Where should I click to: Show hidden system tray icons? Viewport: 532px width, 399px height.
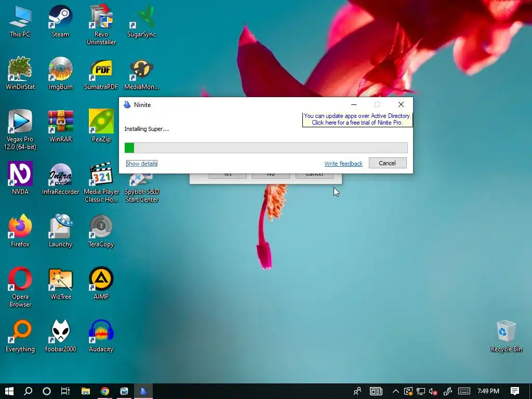click(x=395, y=391)
